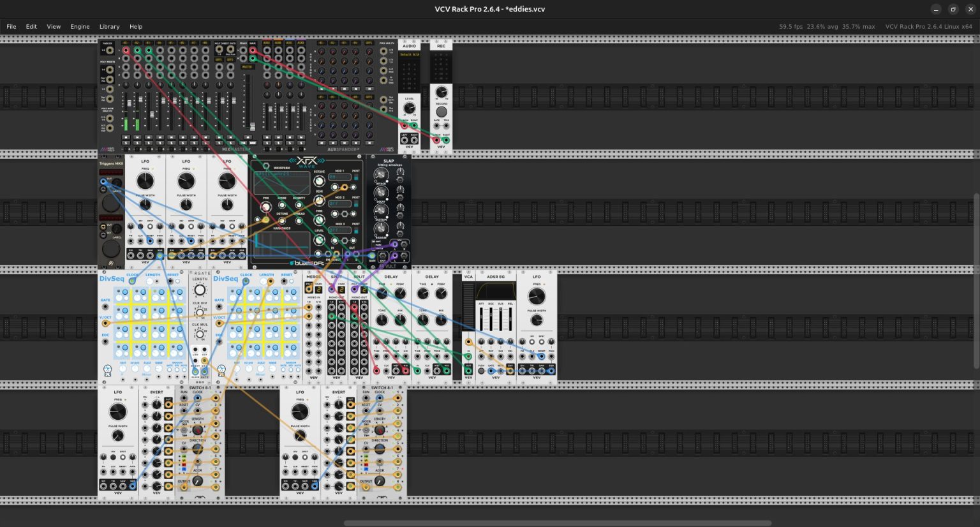Screen dimensions: 980x527
Task: Open the Audio module device selector
Action: coord(409,55)
